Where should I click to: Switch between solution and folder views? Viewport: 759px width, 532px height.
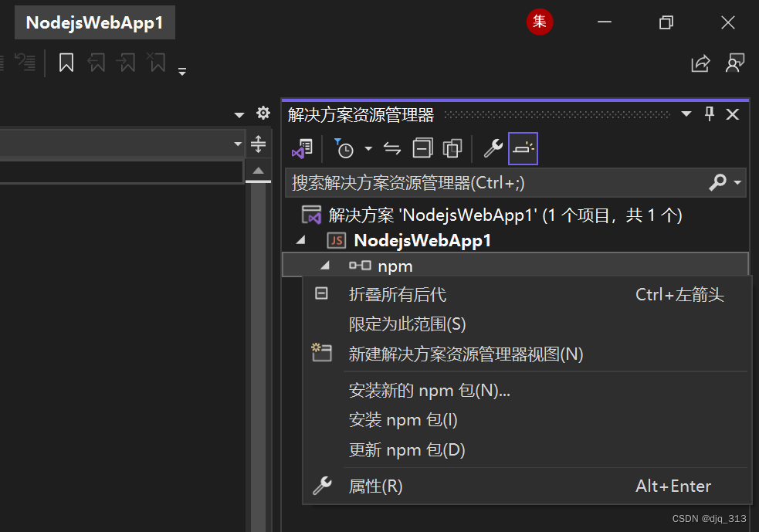pos(303,148)
